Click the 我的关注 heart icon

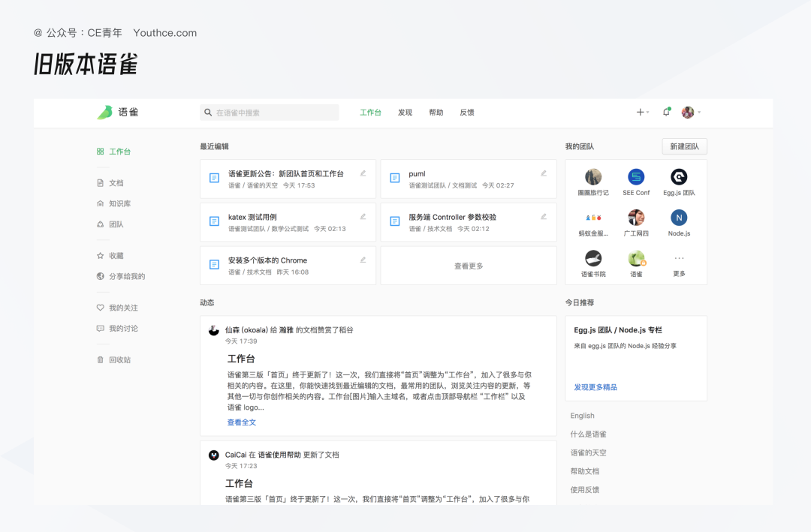[x=101, y=308]
